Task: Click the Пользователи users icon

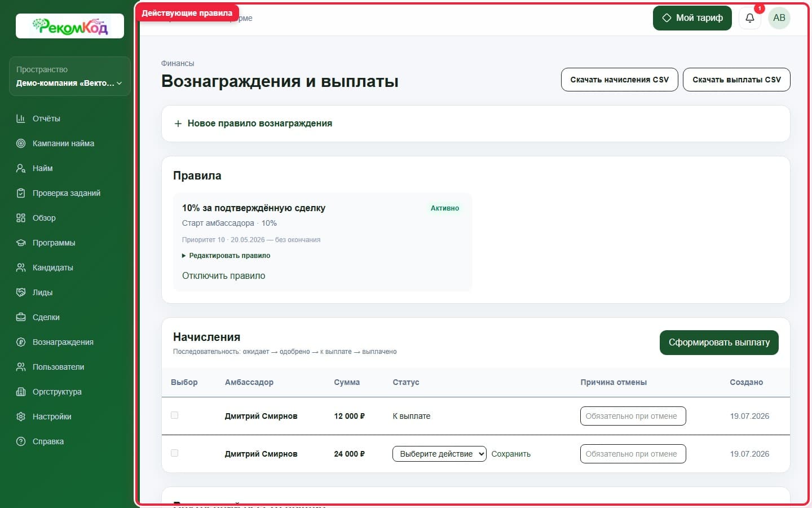Action: (21, 367)
